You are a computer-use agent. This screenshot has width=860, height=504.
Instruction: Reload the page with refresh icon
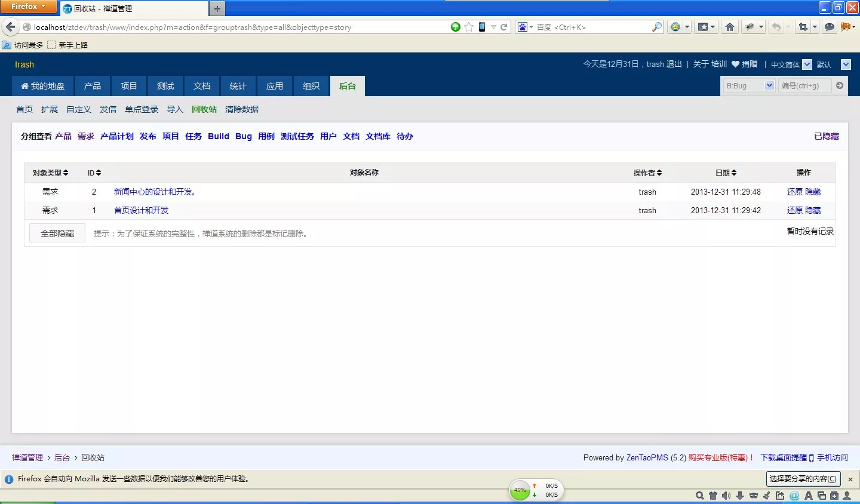tap(504, 27)
